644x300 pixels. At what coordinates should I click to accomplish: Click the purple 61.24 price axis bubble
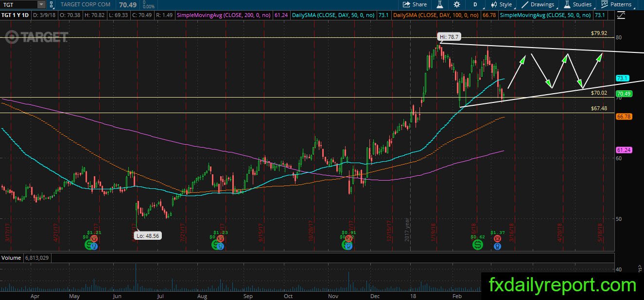[x=624, y=150]
